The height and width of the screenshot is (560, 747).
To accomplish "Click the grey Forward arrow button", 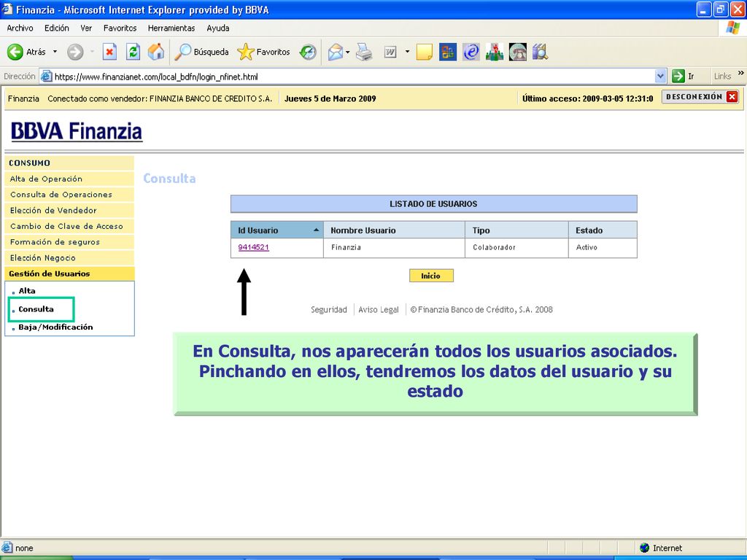I will click(x=75, y=52).
